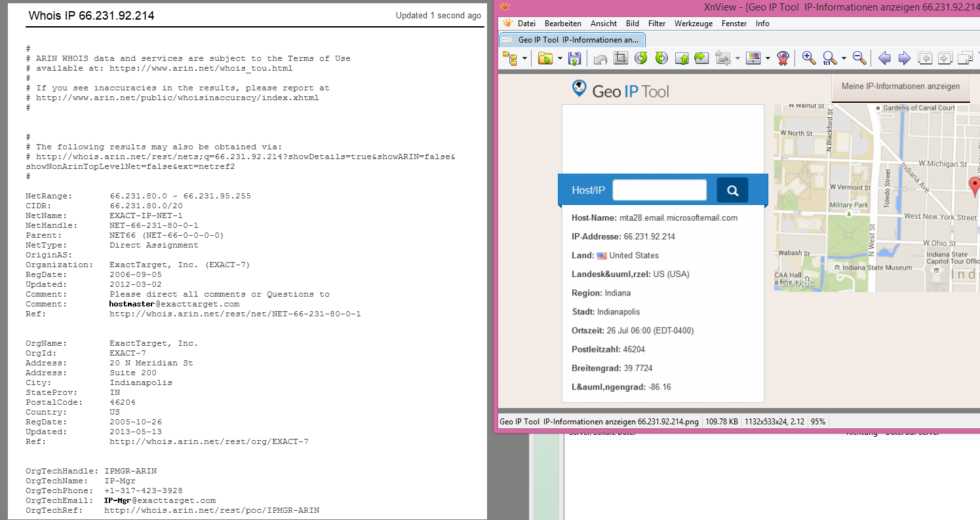Click XnView icon beside the Datei menu
This screenshot has height=520, width=980.
tap(507, 24)
